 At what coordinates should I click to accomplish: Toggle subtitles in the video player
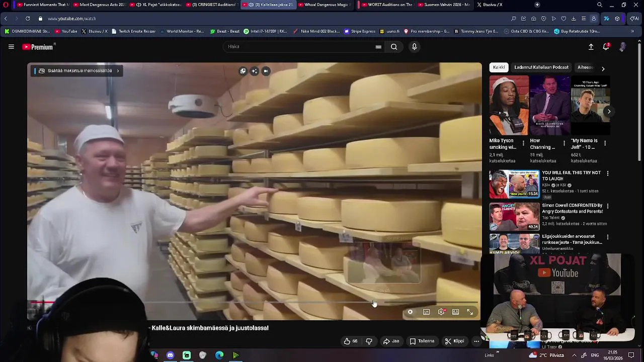tap(426, 312)
